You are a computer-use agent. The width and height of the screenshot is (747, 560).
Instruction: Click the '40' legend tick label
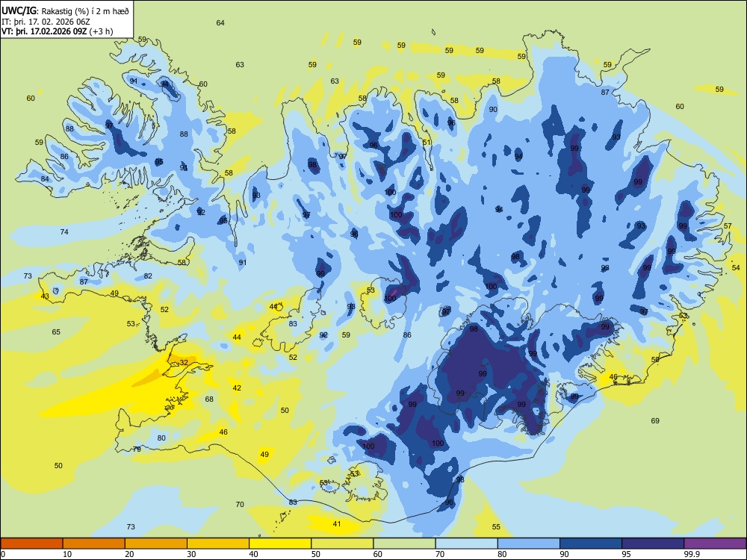coord(253,554)
